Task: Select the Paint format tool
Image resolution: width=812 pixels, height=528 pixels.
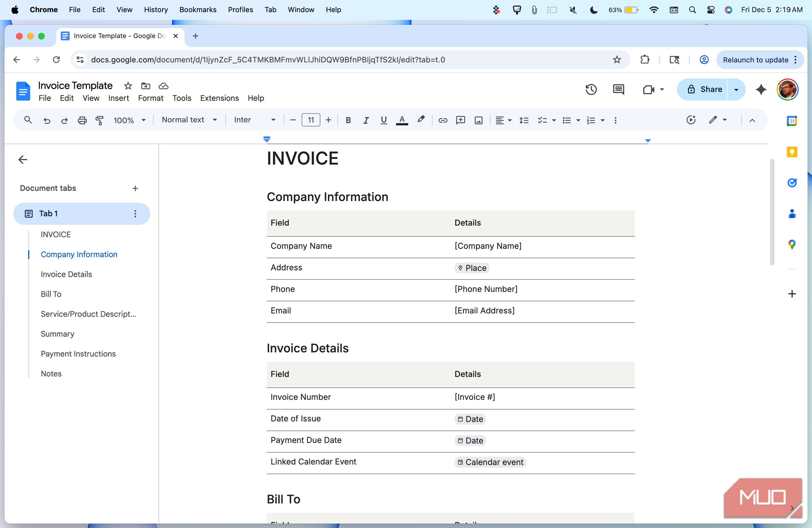Action: tap(99, 120)
